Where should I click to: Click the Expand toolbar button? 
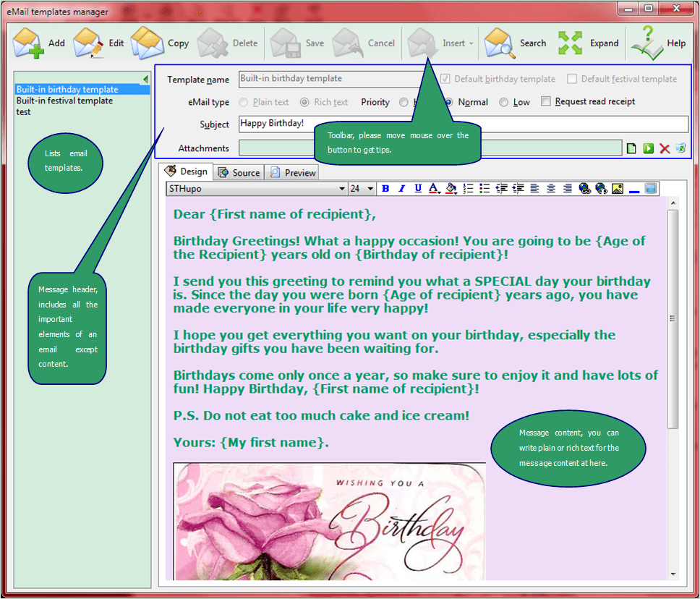coord(589,43)
